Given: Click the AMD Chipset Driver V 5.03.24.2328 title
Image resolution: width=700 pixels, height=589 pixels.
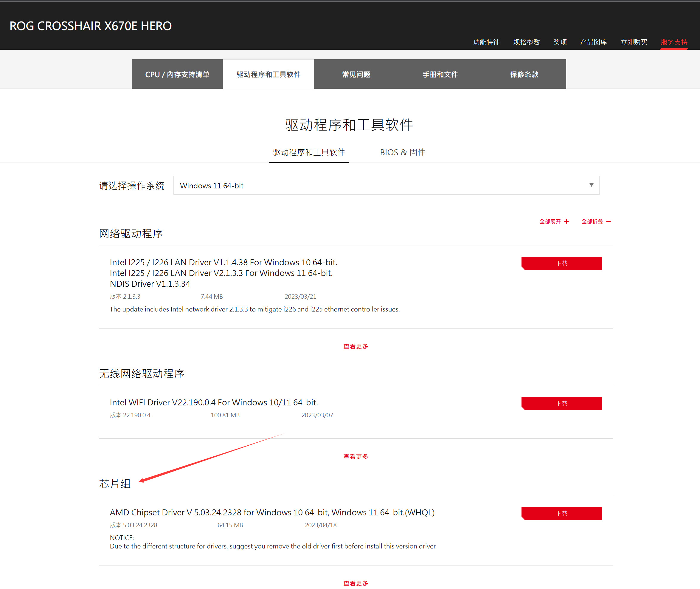Looking at the screenshot, I should tap(272, 512).
